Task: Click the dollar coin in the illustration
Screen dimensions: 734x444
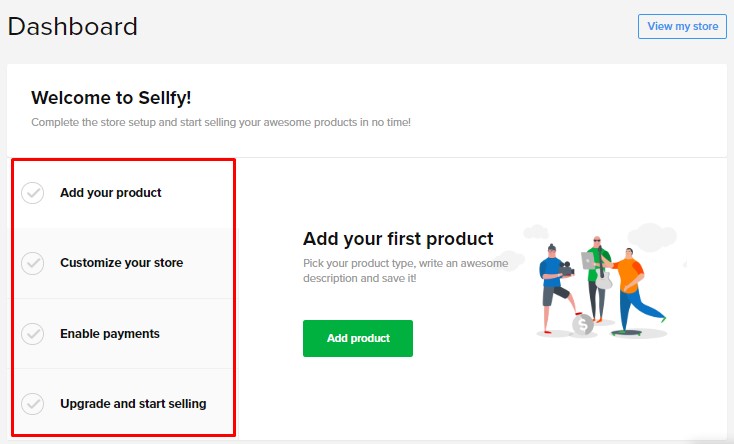Action: [583, 324]
